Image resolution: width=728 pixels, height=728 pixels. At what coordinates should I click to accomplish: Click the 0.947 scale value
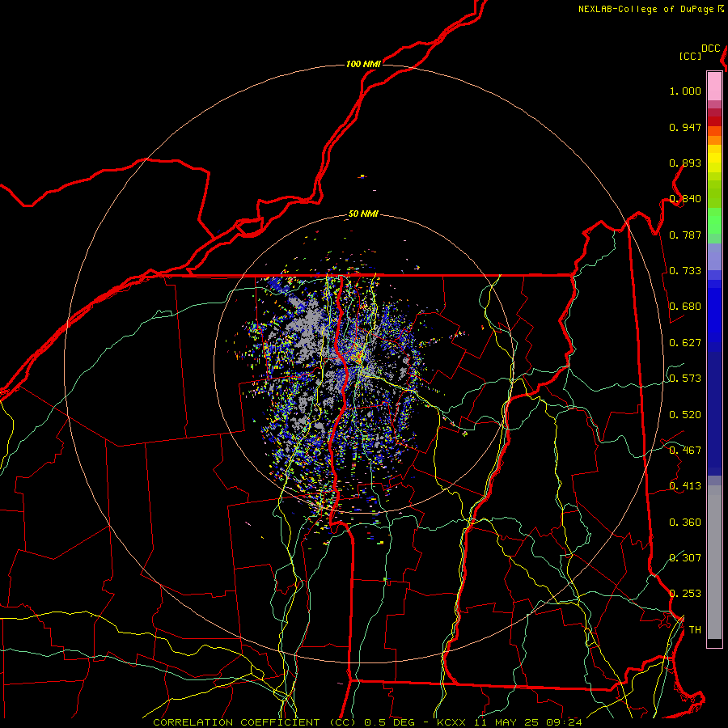tap(685, 127)
